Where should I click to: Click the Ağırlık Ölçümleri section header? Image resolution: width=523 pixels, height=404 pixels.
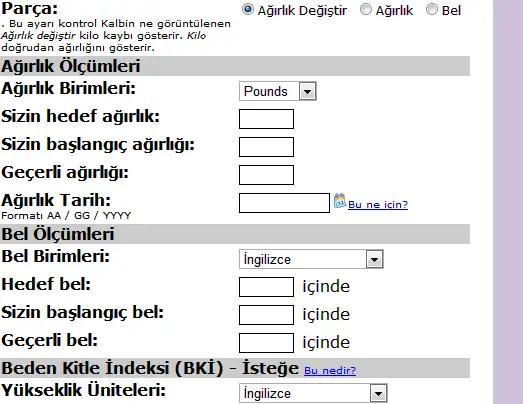tap(235, 66)
